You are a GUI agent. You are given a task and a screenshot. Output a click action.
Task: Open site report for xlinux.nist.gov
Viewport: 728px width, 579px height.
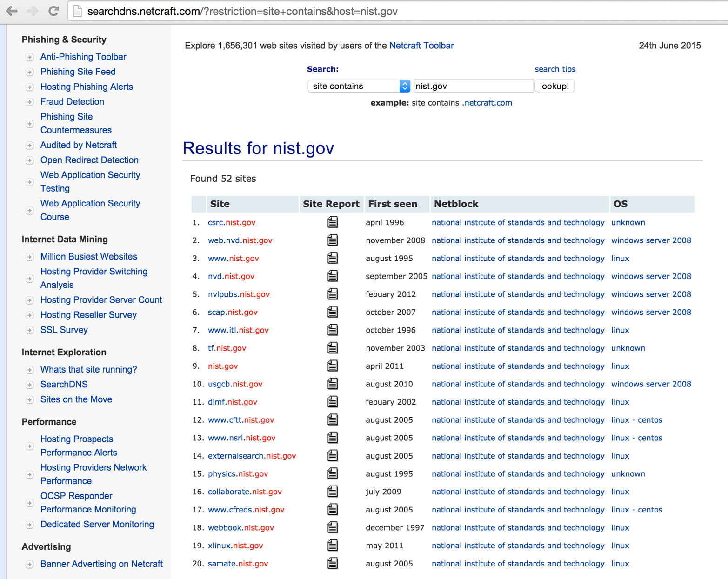click(332, 545)
